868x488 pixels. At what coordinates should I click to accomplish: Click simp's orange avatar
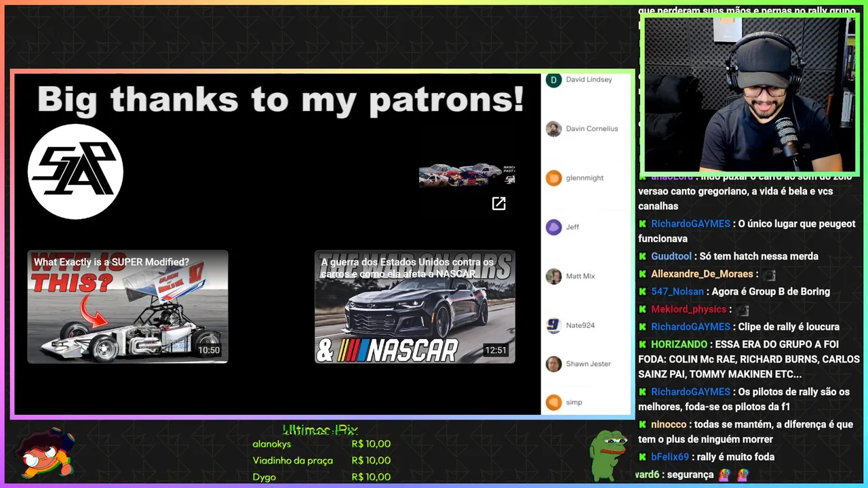(x=554, y=403)
